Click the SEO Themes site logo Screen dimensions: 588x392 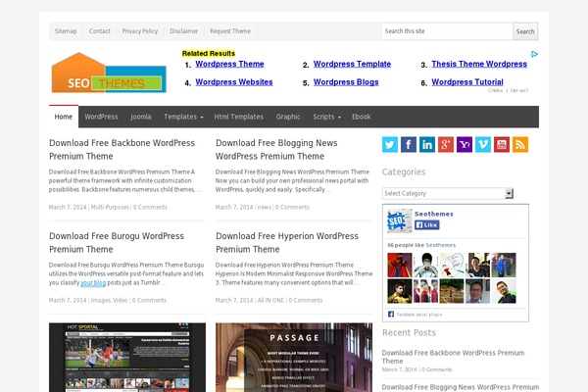pos(109,73)
